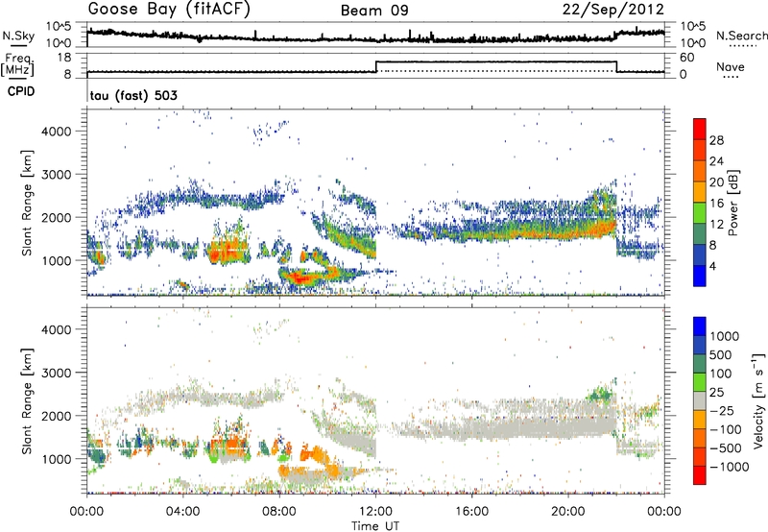This screenshot has height=532, width=768.
Task: Click the '4000' tick on the power plot
Action: click(57, 132)
